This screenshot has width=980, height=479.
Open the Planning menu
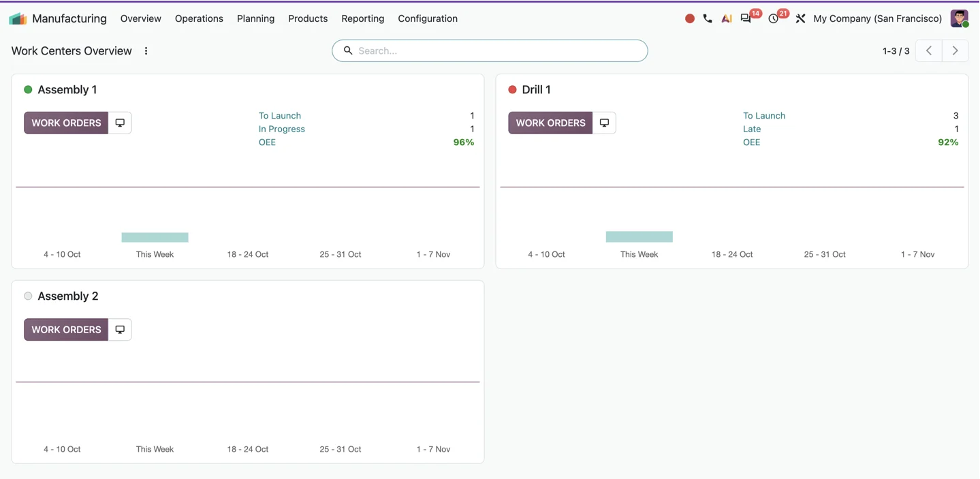[x=256, y=18]
